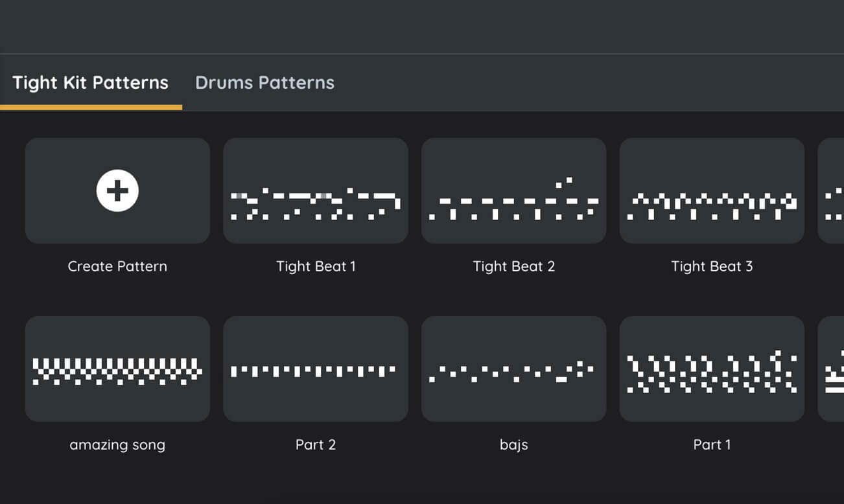Viewport: 844px width, 504px height.
Task: Click the Part 2 label
Action: click(316, 444)
